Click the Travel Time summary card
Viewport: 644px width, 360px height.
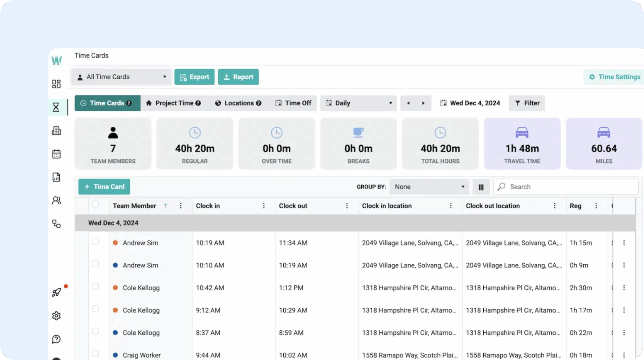522,144
